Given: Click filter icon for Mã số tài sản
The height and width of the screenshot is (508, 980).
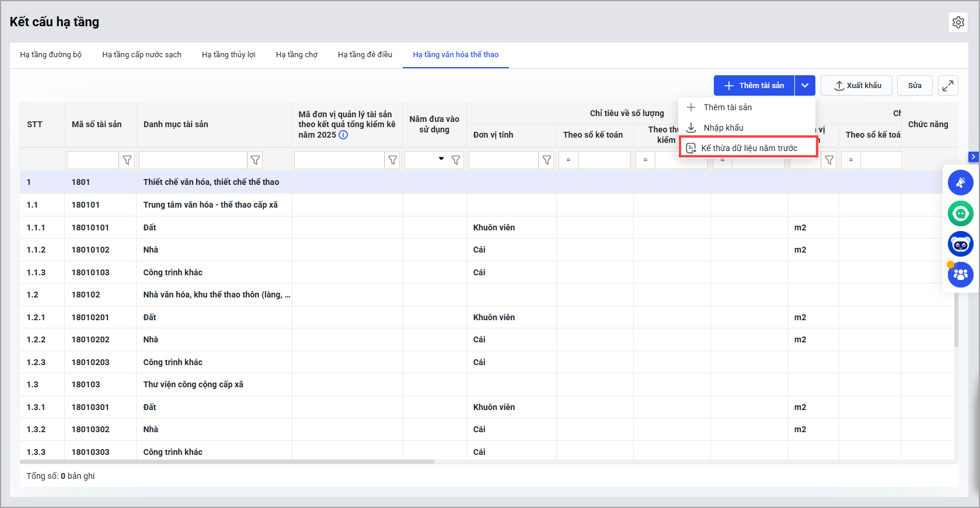Looking at the screenshot, I should [x=127, y=160].
